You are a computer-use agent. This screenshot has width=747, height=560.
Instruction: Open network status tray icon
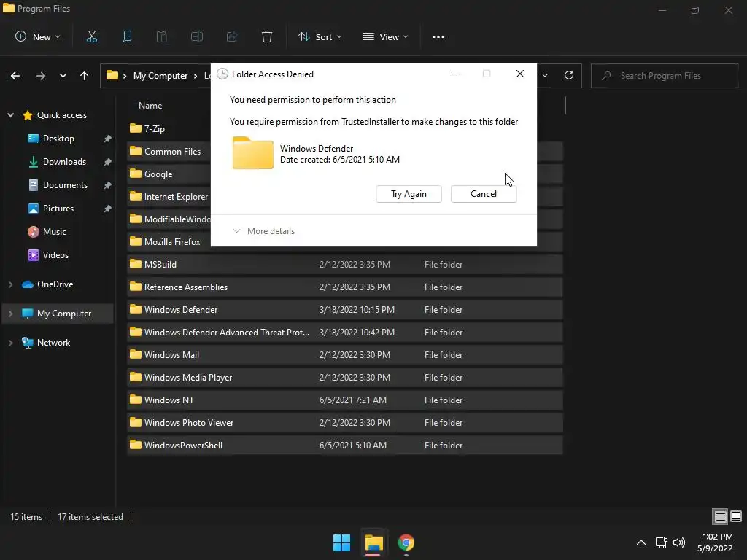click(661, 542)
